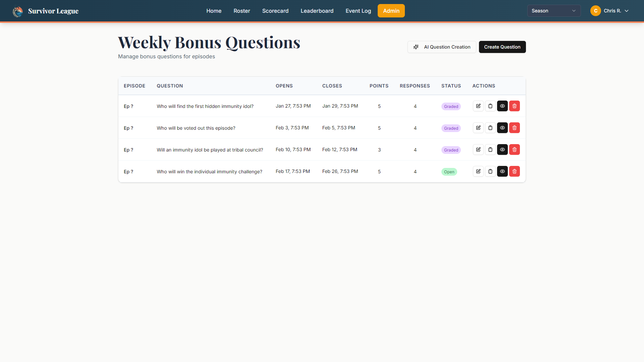This screenshot has height=362, width=644.
Task: Open the Event Log page
Action: pos(358,11)
